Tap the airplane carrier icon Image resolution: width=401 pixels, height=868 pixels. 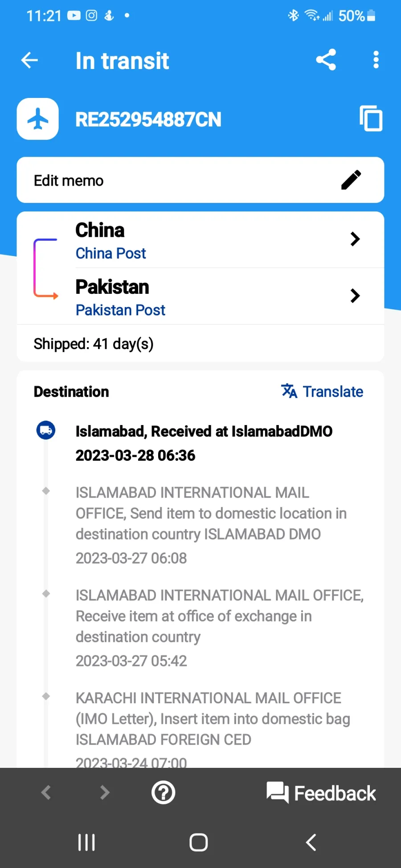[x=38, y=119]
